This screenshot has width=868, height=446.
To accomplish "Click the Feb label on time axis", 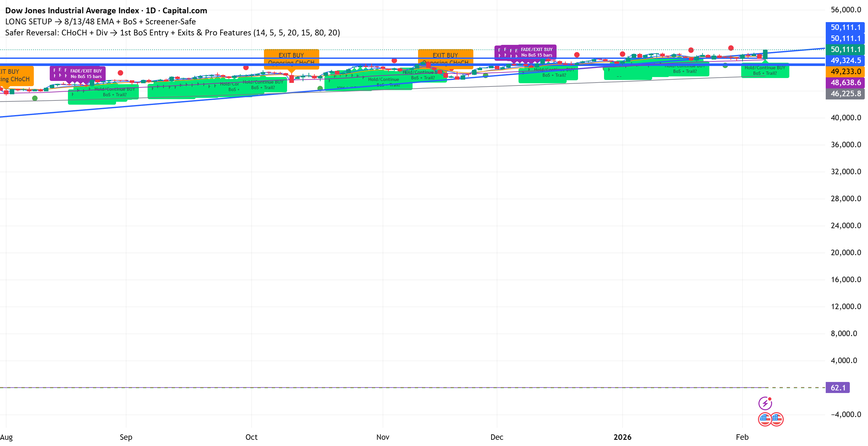I will (x=742, y=437).
